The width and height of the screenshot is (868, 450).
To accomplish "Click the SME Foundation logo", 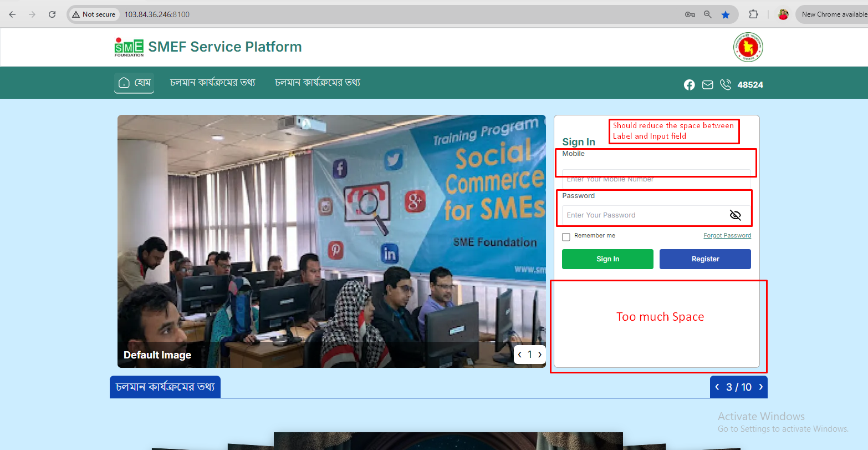I will (x=129, y=47).
